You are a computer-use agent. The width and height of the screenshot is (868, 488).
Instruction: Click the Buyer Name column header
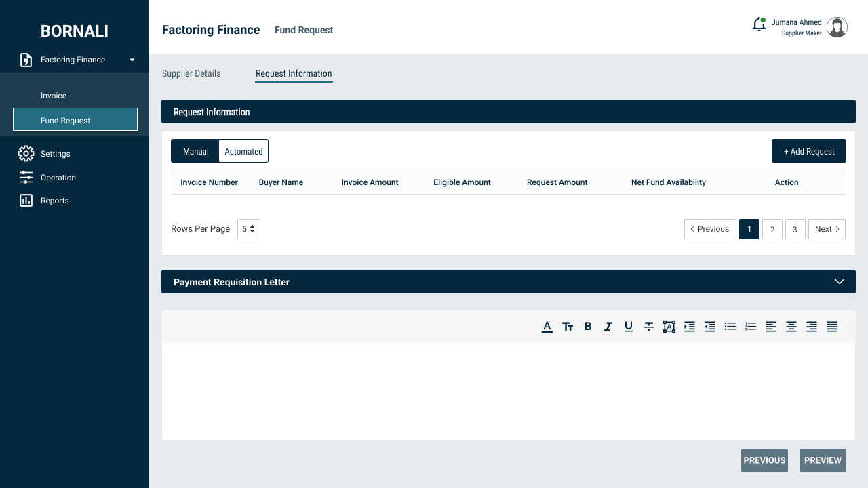[x=281, y=182]
